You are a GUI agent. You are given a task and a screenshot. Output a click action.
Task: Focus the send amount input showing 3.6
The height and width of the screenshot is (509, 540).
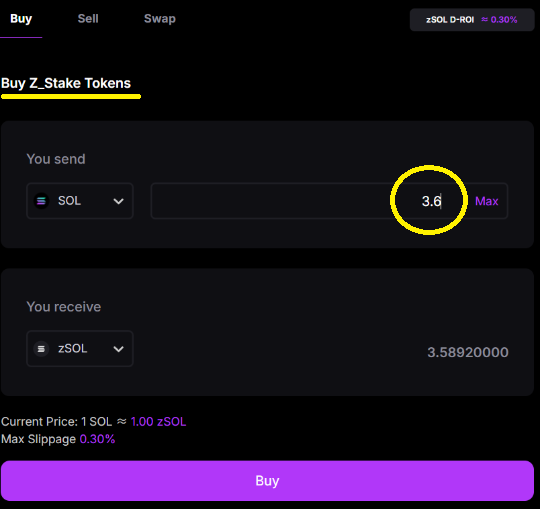point(310,201)
